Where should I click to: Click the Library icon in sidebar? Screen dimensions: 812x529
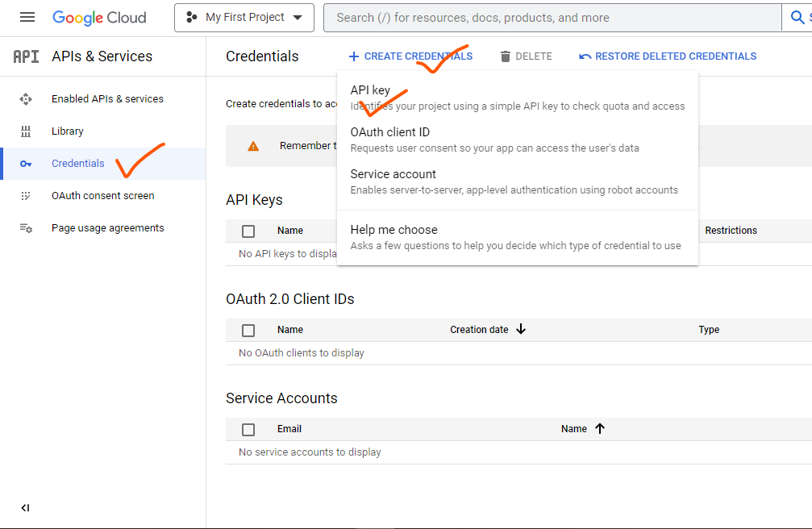tap(26, 131)
